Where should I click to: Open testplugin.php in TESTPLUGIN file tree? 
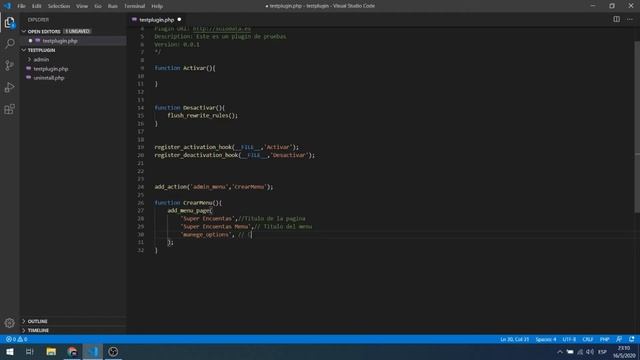pos(51,69)
